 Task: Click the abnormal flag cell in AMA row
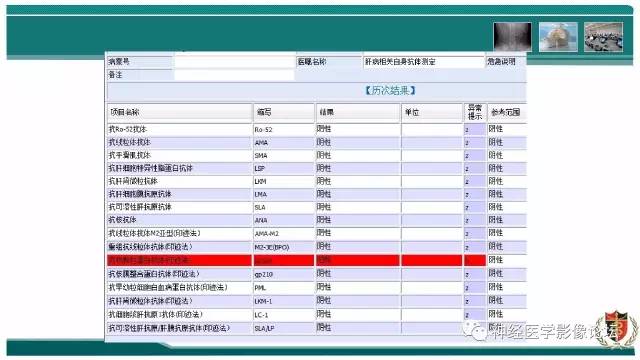pyautogui.click(x=475, y=142)
